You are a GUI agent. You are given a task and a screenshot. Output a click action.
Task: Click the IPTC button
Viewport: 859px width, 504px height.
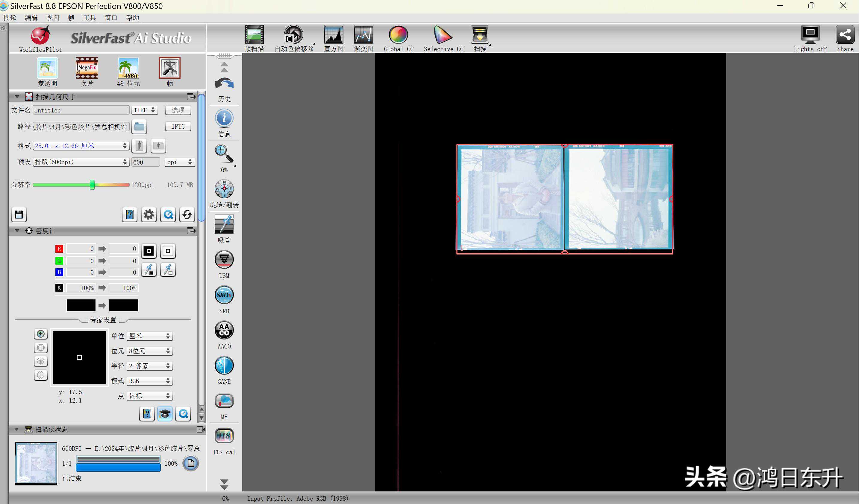[x=178, y=126]
